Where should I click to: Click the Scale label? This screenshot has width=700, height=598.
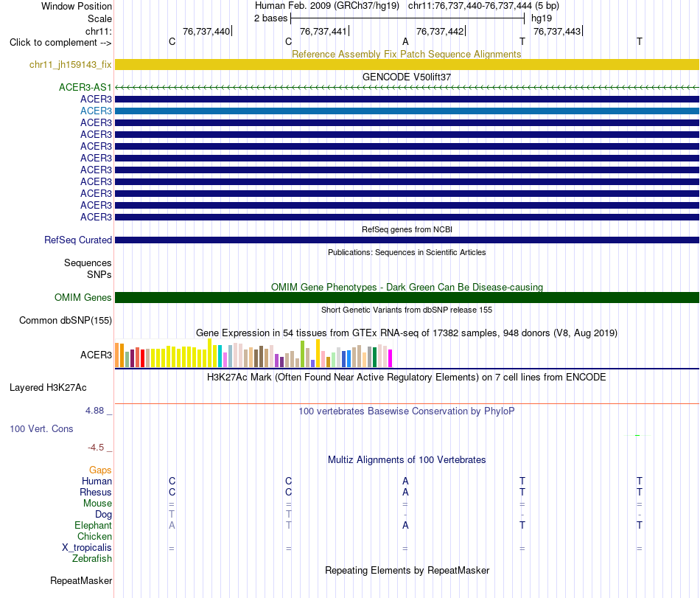click(x=99, y=18)
